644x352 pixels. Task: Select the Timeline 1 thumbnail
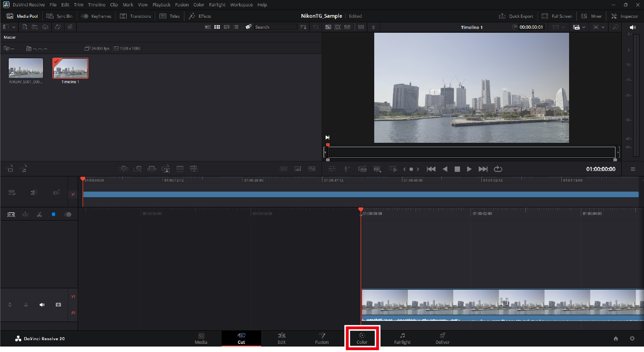point(70,69)
